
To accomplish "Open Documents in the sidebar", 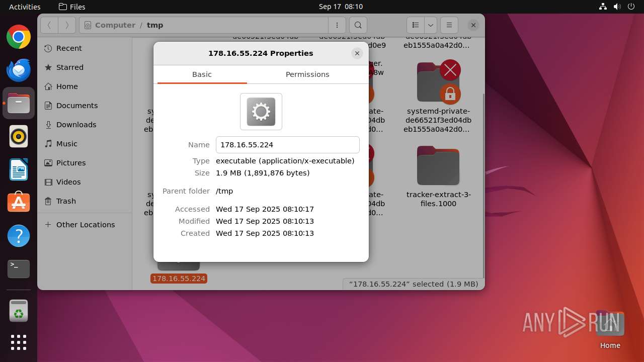I will pos(85,106).
